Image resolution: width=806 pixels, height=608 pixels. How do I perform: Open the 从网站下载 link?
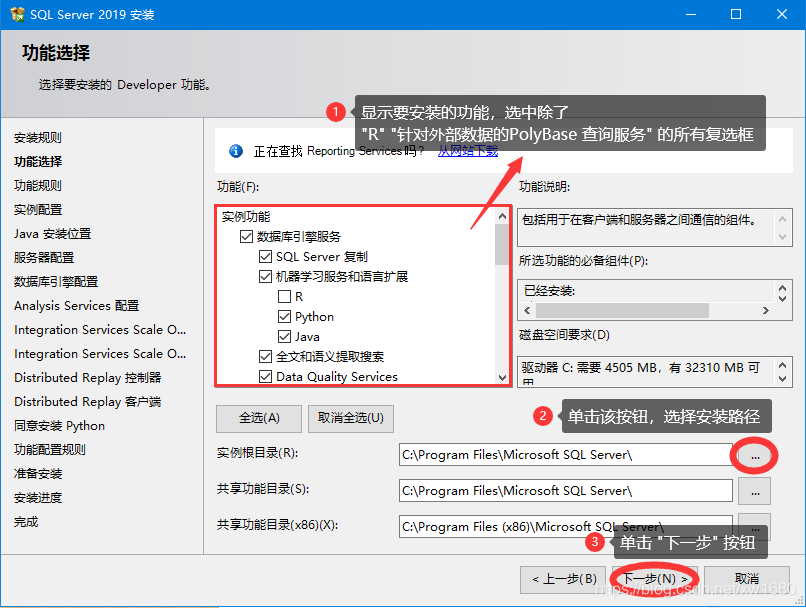click(x=468, y=151)
